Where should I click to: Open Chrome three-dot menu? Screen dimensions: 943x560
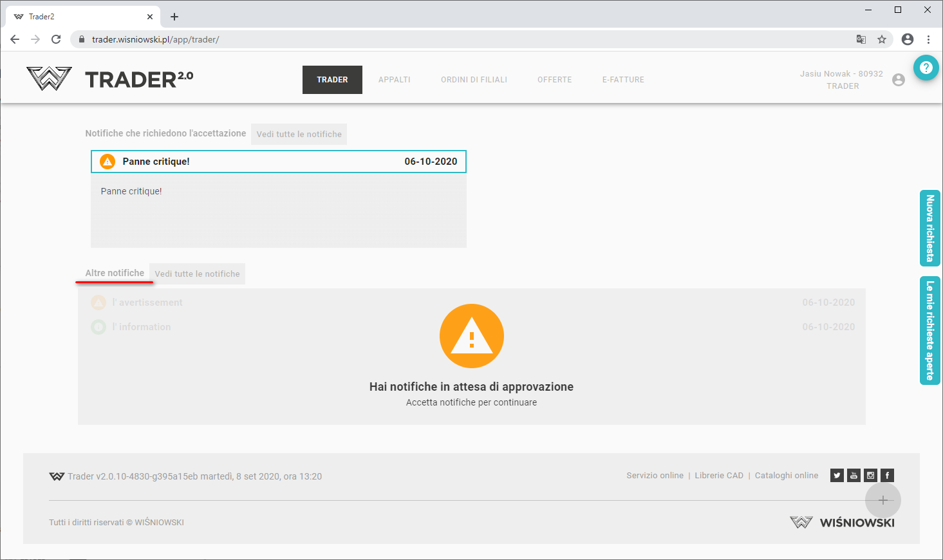click(928, 39)
